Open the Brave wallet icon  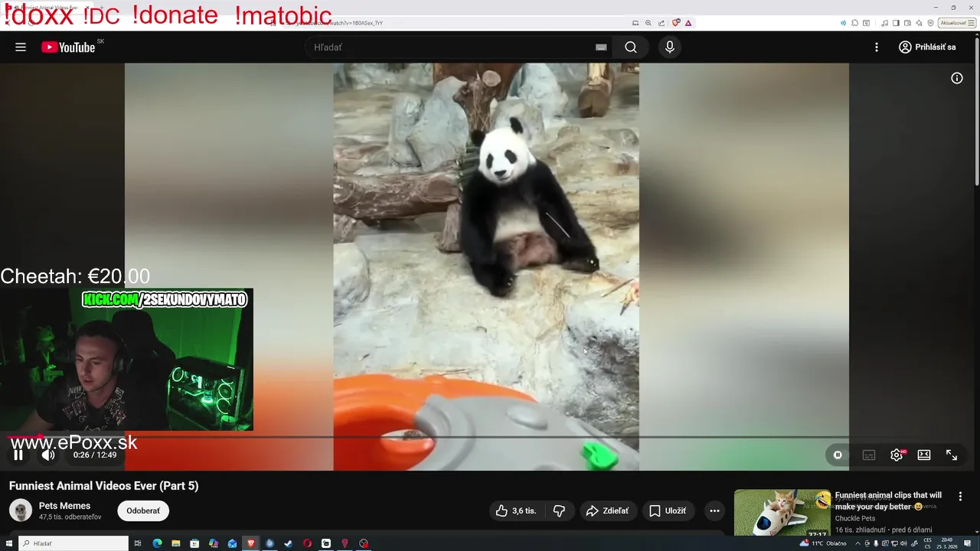[x=908, y=23]
